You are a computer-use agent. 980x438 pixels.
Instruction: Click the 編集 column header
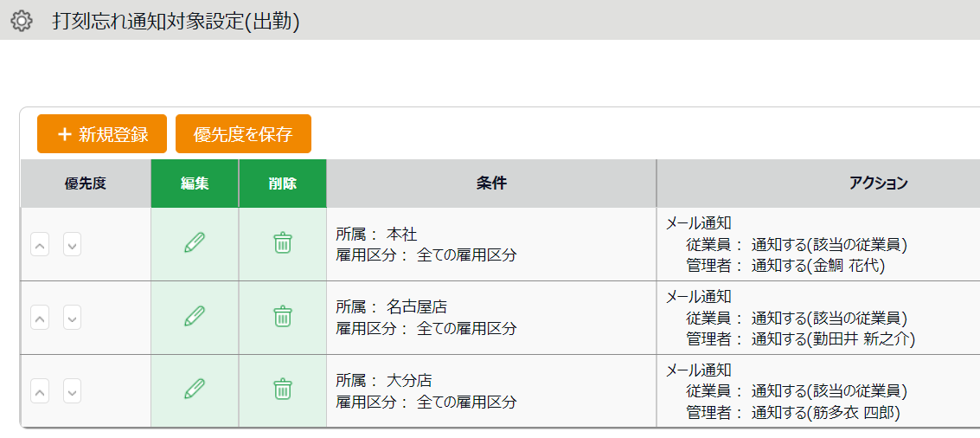pos(195,184)
